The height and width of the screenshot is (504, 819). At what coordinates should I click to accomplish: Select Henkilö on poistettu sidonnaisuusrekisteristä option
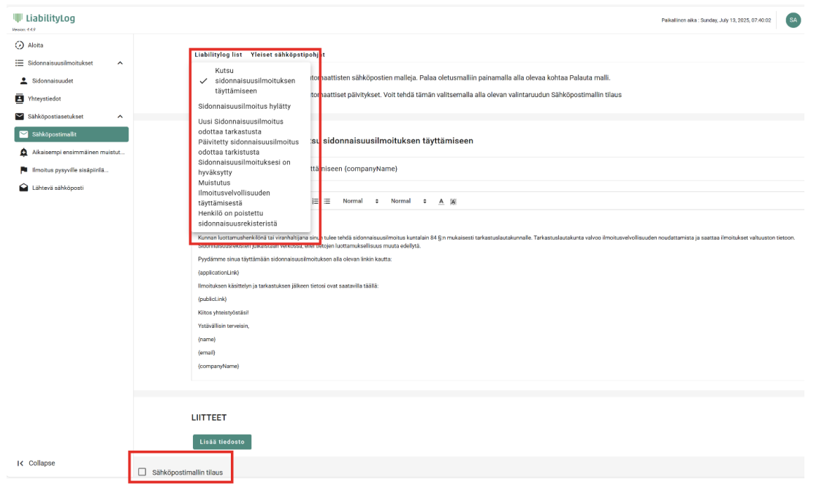click(244, 218)
